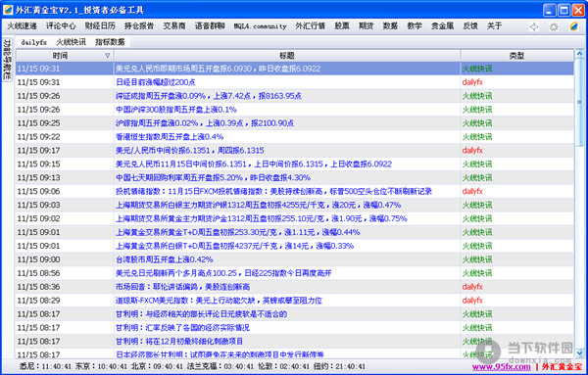Open news 上海期货交易所黄金主力期货沪金1312
Viewport: 588px width, 375px height.
pyautogui.click(x=262, y=218)
